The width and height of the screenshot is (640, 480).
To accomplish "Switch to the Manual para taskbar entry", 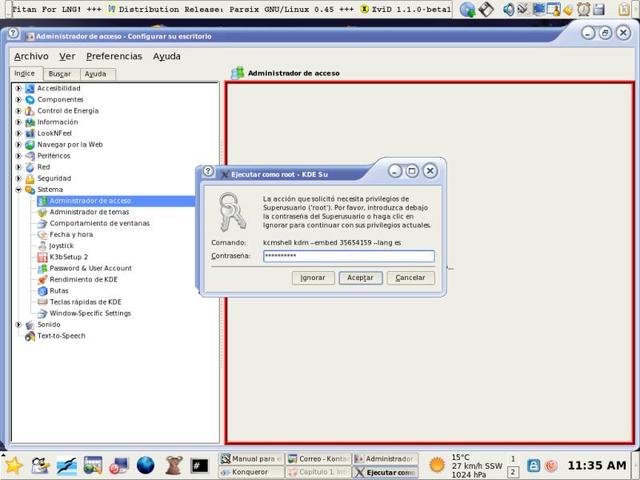I will (x=251, y=459).
